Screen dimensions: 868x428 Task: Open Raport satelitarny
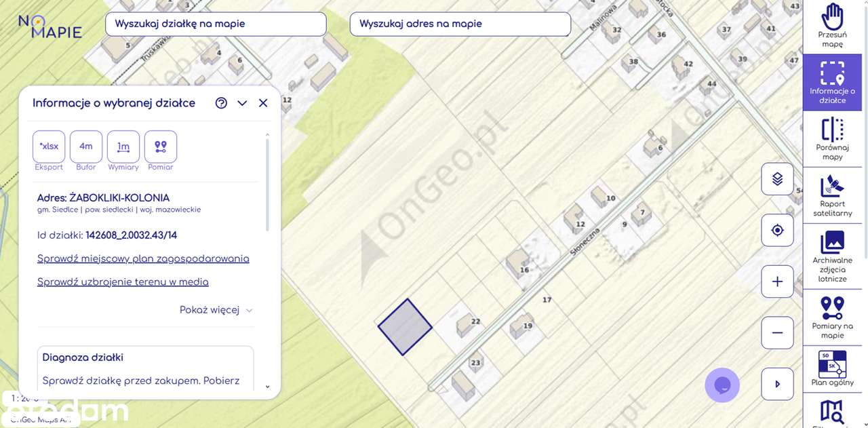832,195
